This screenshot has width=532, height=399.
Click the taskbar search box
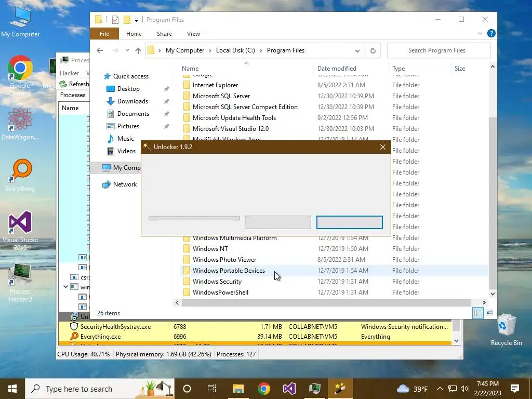[x=100, y=389]
